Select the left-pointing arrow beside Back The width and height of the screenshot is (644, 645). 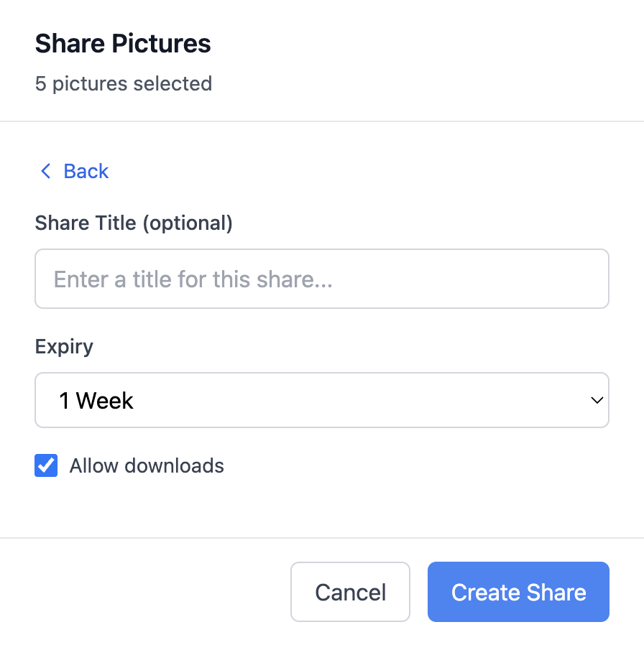[x=45, y=171]
